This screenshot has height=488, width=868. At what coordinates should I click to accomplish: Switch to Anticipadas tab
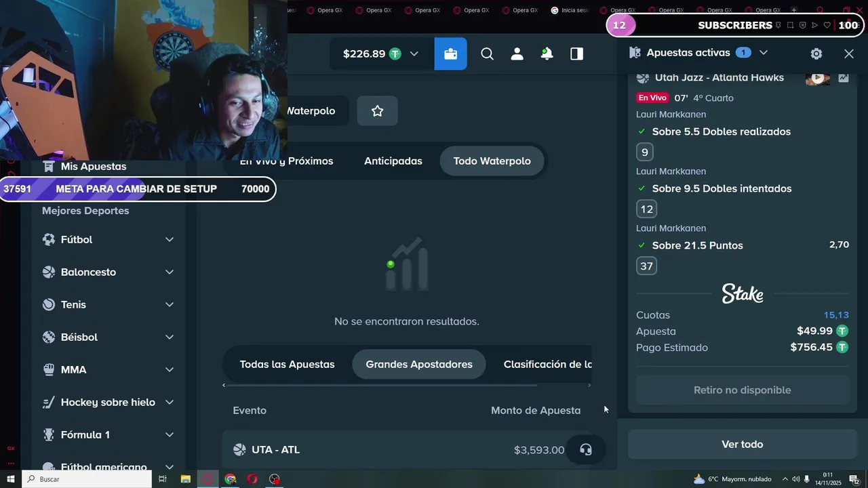click(x=393, y=161)
